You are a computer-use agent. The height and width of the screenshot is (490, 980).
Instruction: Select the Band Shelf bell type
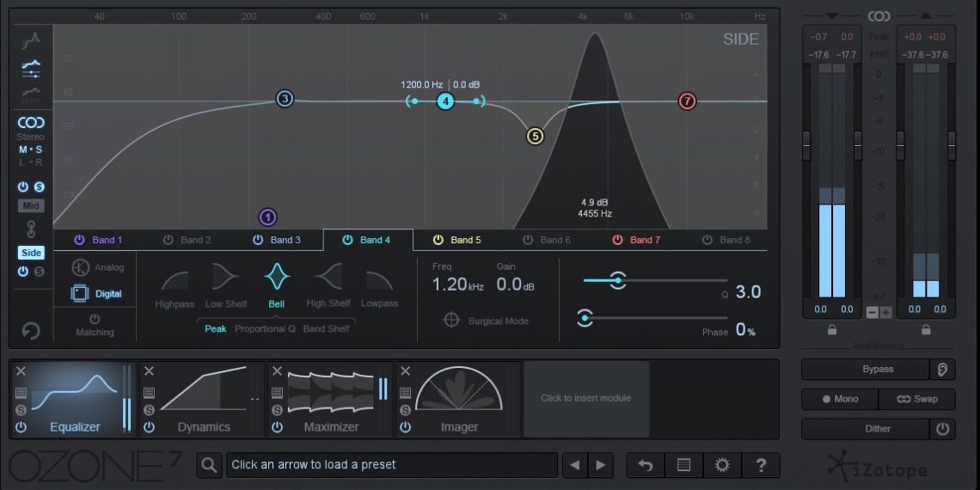tap(327, 328)
